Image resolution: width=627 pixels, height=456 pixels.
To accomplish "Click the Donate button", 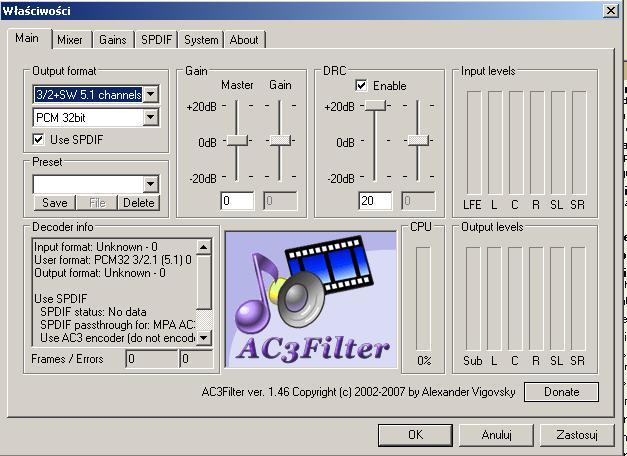I will pyautogui.click(x=561, y=392).
